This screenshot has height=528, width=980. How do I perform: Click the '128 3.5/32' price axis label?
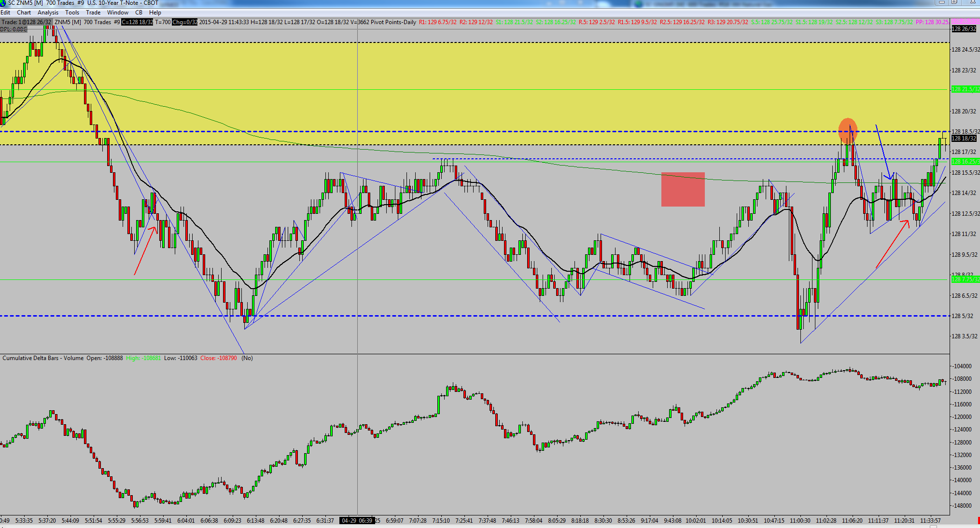(x=964, y=336)
